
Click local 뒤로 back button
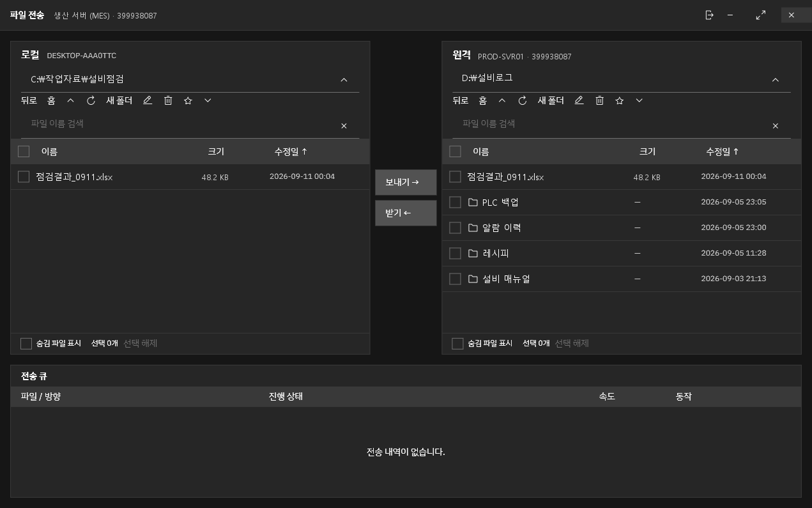point(29,100)
